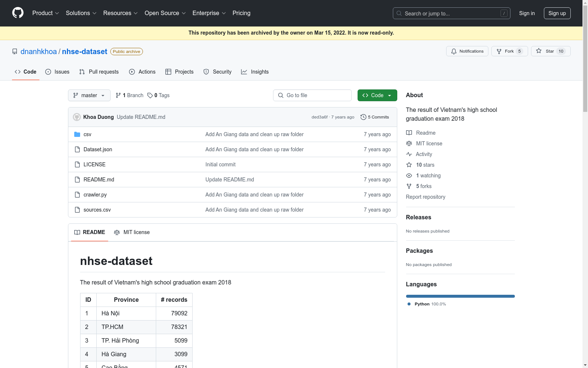588x368 pixels.
Task: Click the file icon for README.md
Action: click(x=77, y=180)
